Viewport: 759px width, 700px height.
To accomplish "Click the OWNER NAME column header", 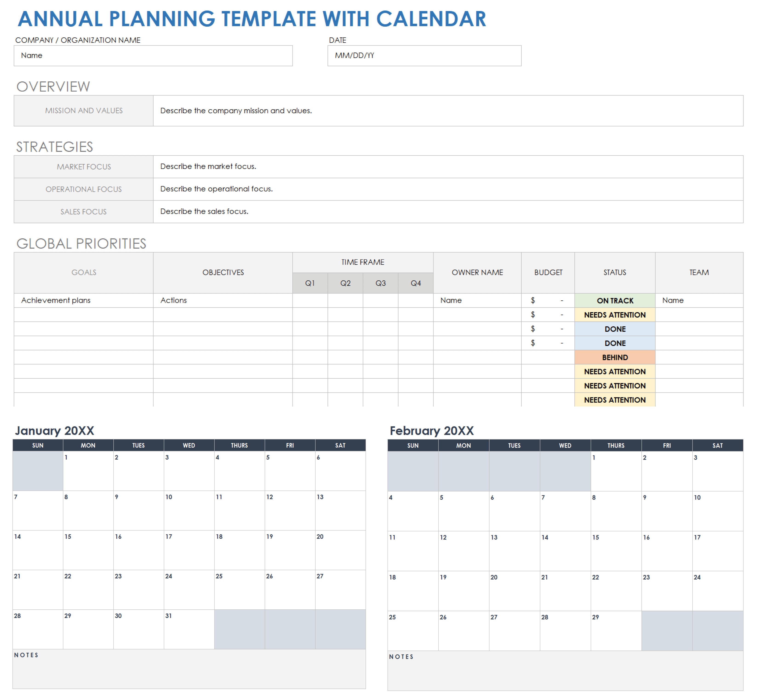I will (x=477, y=272).
